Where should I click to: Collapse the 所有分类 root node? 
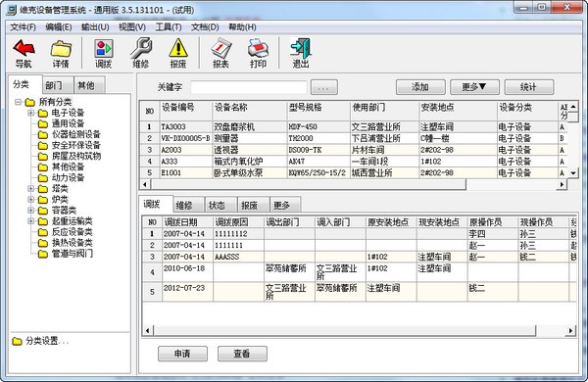[x=18, y=102]
